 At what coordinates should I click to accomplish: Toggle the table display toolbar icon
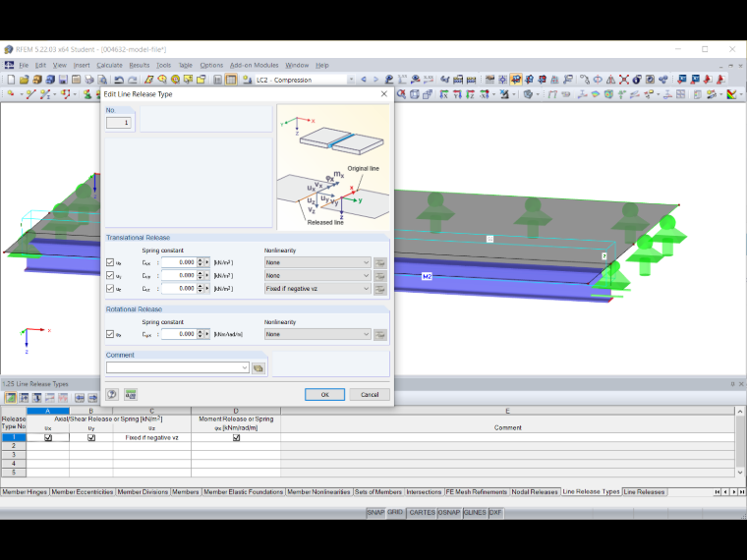(231, 80)
